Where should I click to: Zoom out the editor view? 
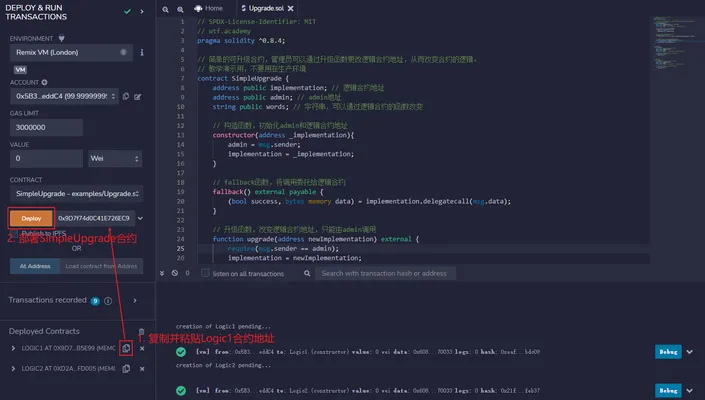click(x=165, y=9)
